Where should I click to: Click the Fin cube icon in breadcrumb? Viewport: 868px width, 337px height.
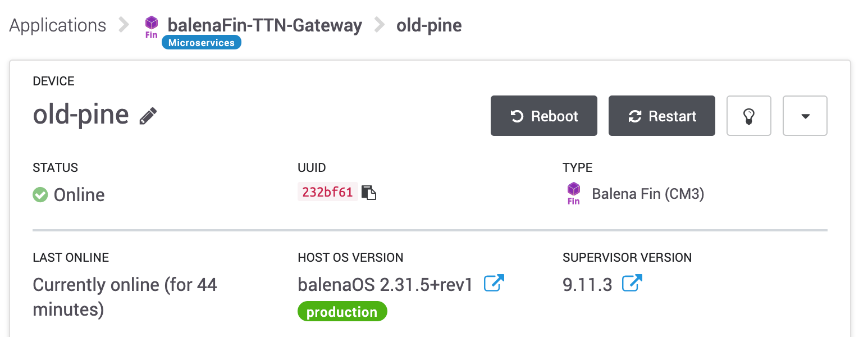(x=152, y=27)
